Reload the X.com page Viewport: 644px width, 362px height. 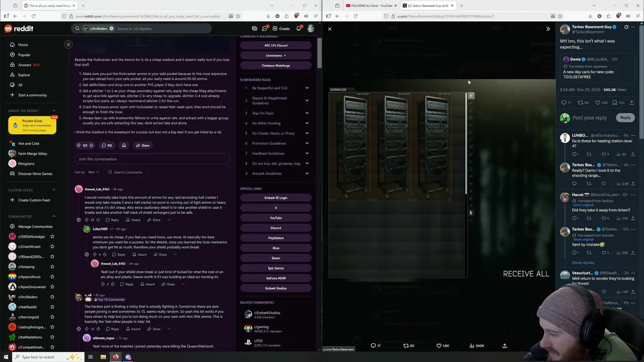click(x=355, y=16)
